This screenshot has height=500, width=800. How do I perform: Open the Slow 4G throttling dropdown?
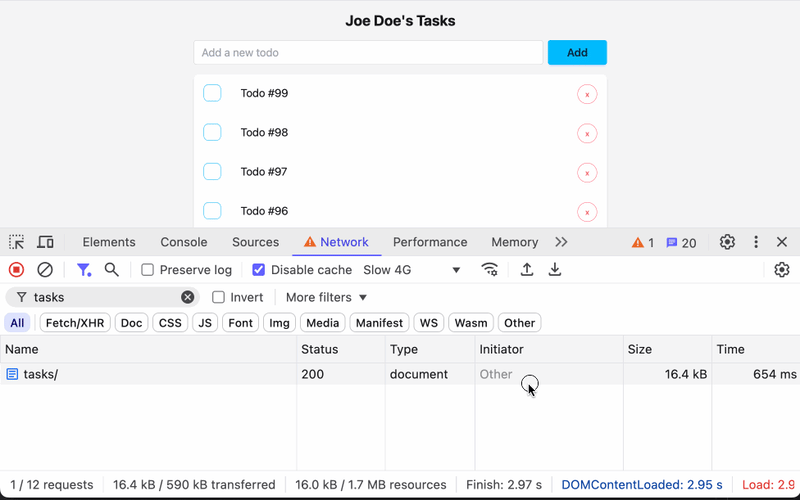tap(412, 270)
